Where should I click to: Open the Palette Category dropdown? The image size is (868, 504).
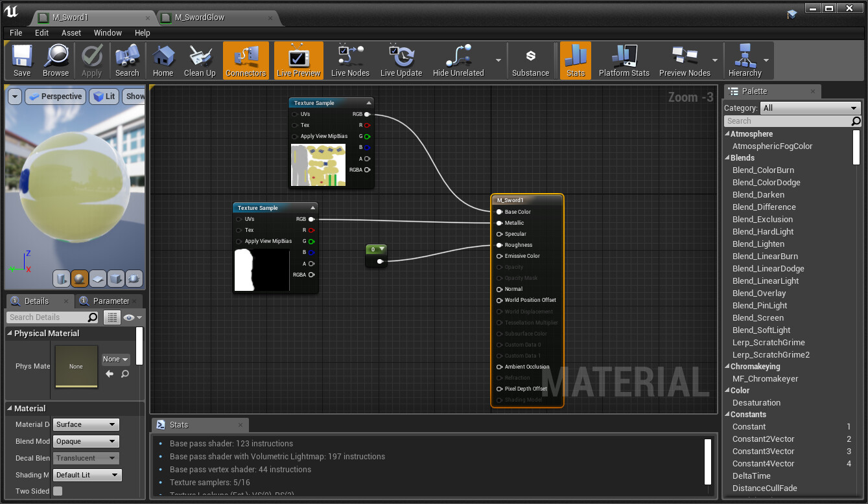click(x=810, y=108)
